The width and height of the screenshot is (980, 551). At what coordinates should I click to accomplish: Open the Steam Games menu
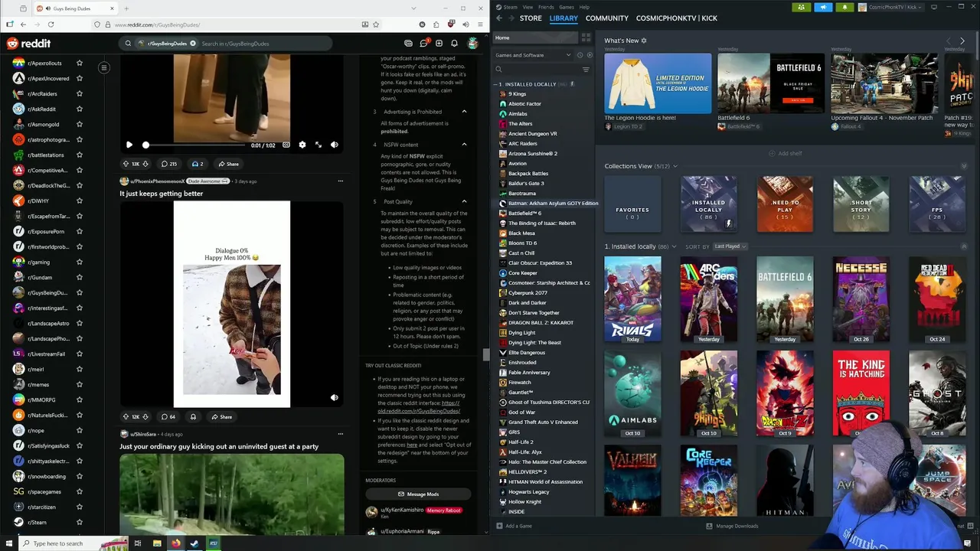(x=567, y=7)
